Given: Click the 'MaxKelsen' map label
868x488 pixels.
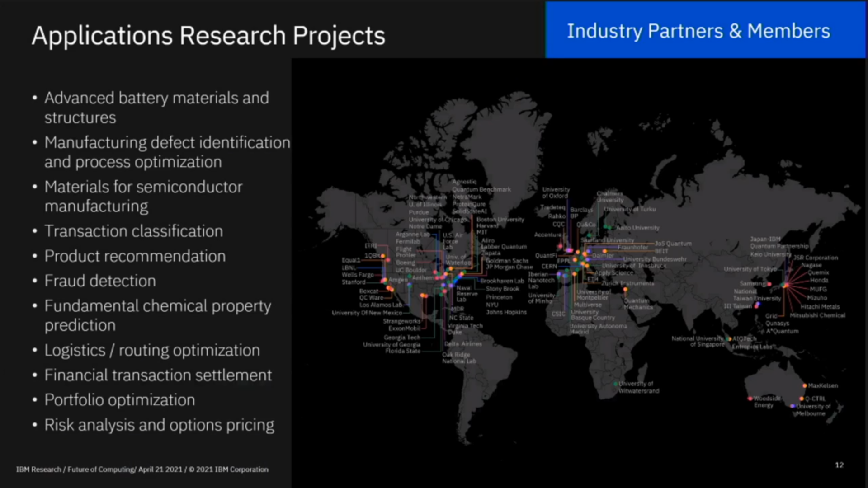Looking at the screenshot, I should 823,385.
